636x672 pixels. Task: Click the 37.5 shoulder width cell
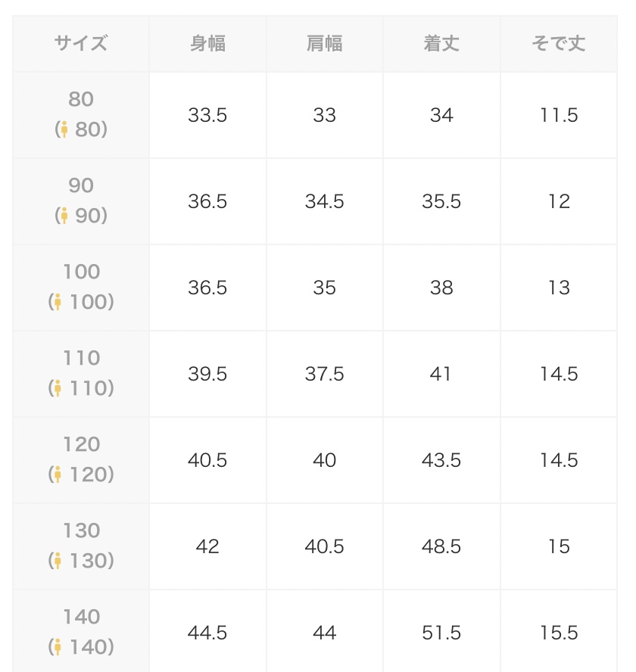tap(325, 374)
